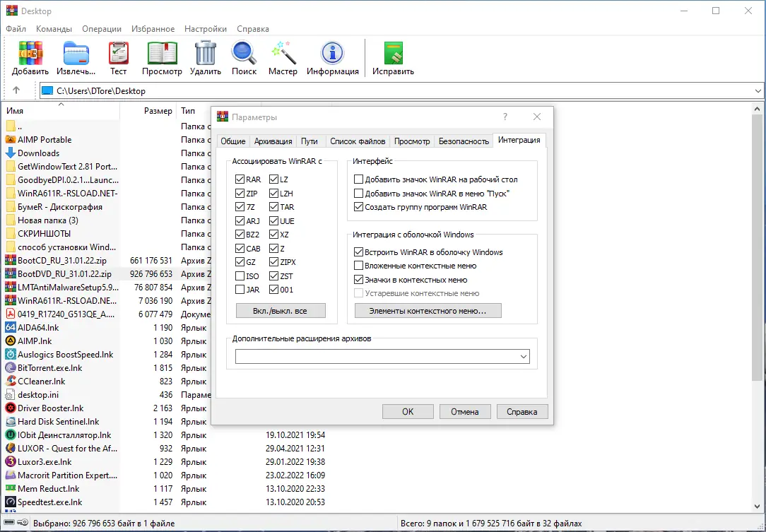Select the СКРИНШОТЫ folder row
The height and width of the screenshot is (532, 766).
107,234
